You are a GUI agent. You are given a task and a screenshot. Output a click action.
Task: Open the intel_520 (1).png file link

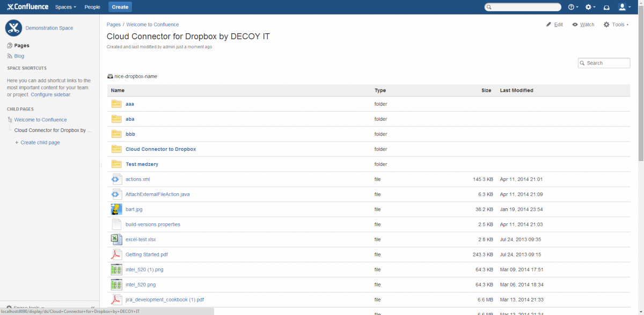pyautogui.click(x=144, y=269)
